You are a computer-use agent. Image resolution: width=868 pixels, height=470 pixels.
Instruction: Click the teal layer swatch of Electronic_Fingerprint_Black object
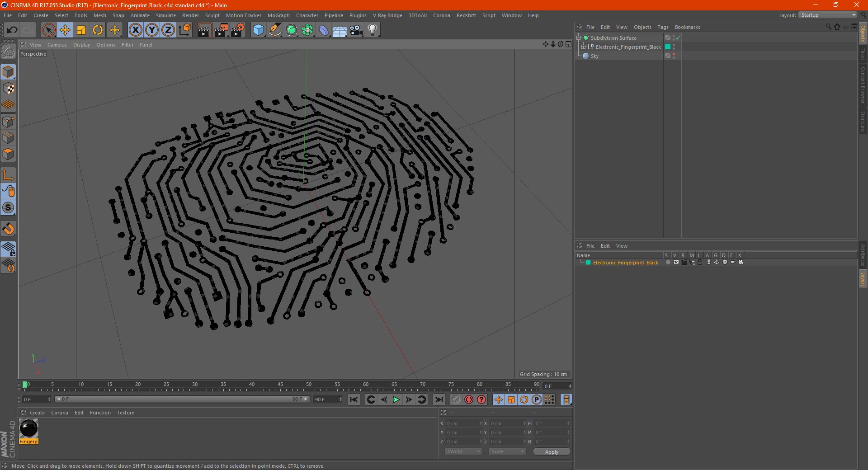pyautogui.click(x=667, y=47)
